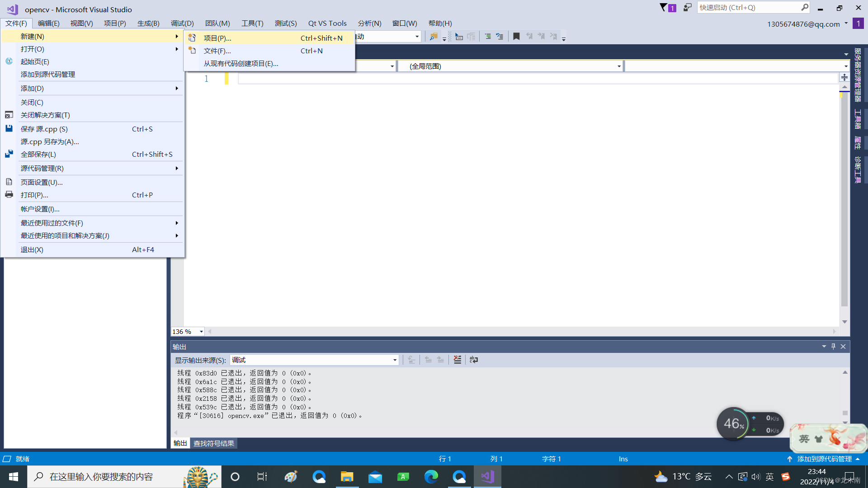Click the uncomment selected lines icon
Screen dimensions: 868x488
point(500,37)
